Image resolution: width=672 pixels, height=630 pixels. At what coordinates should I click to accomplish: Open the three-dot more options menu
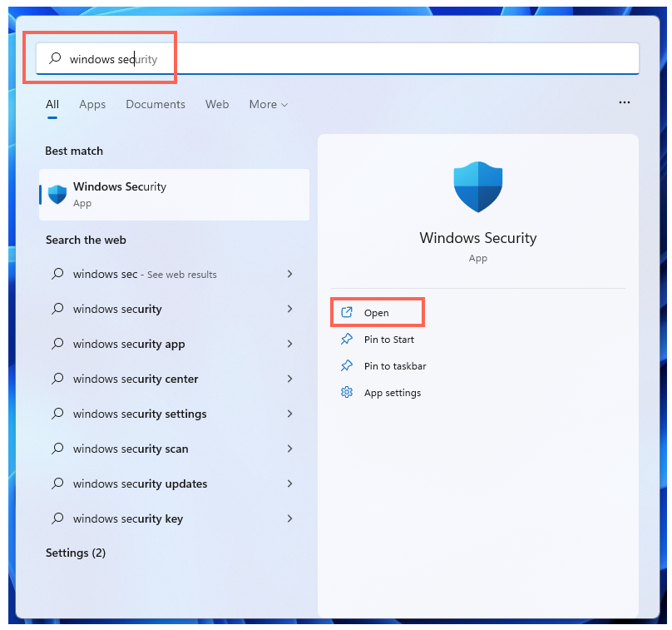[625, 102]
